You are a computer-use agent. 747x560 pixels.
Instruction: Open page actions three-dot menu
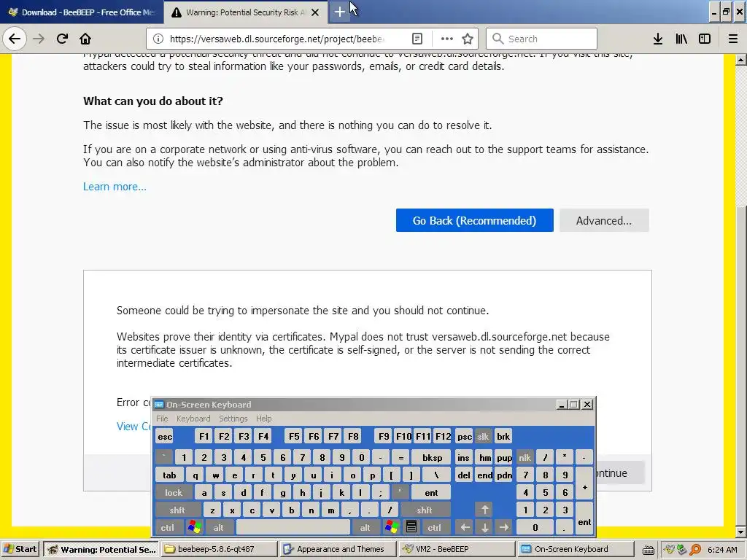(447, 39)
